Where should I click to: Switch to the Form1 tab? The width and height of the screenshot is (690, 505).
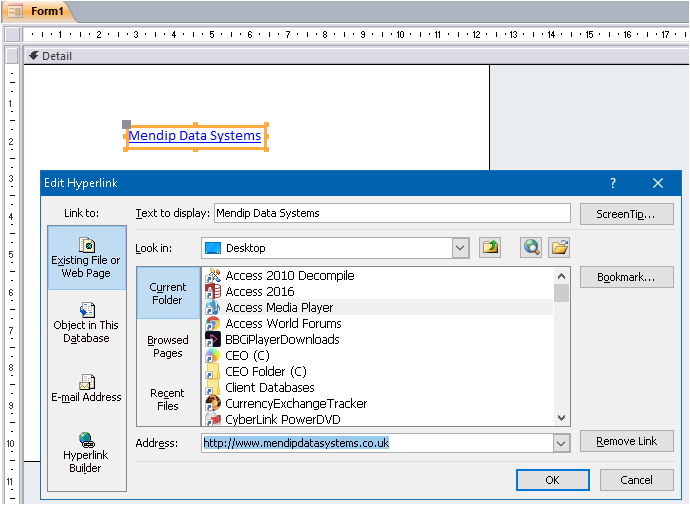click(x=38, y=11)
